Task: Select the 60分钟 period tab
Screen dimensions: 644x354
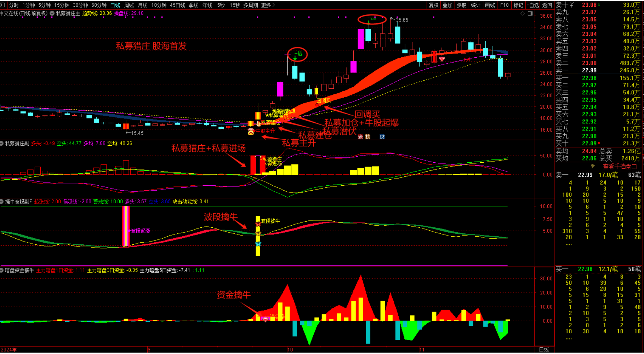Action: pyautogui.click(x=99, y=5)
